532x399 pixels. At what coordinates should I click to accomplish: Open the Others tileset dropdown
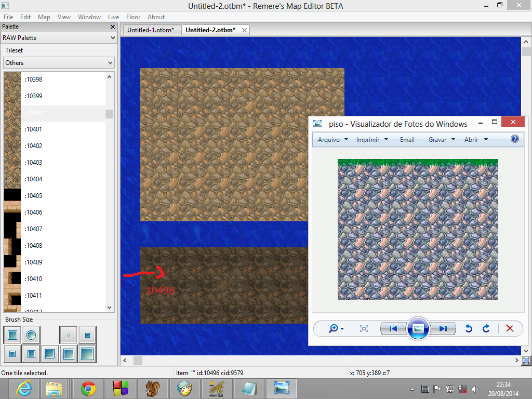tap(59, 63)
